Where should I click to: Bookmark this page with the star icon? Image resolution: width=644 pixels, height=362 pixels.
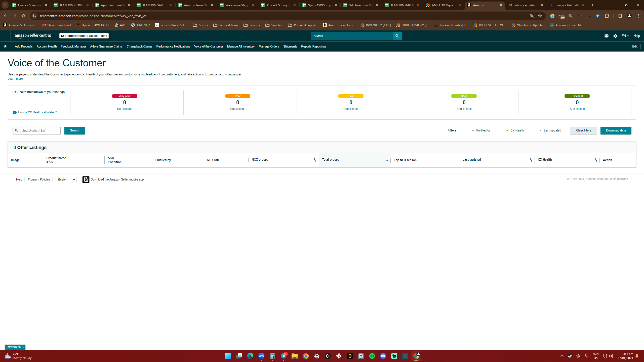(540, 16)
